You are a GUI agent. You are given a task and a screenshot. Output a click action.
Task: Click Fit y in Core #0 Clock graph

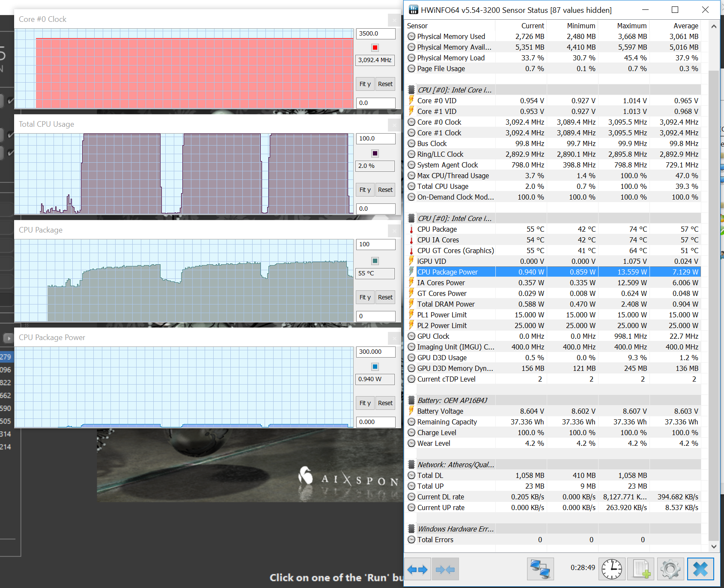coord(365,84)
